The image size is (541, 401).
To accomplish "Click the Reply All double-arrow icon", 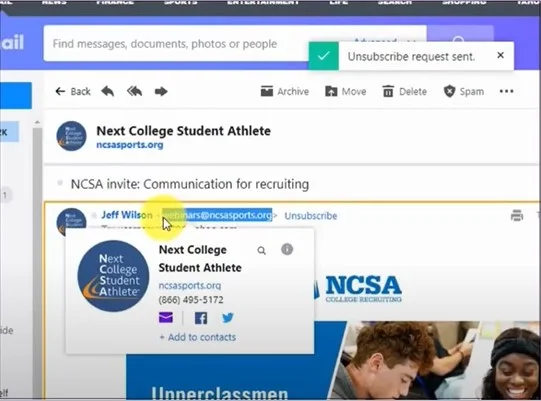I will (x=134, y=91).
